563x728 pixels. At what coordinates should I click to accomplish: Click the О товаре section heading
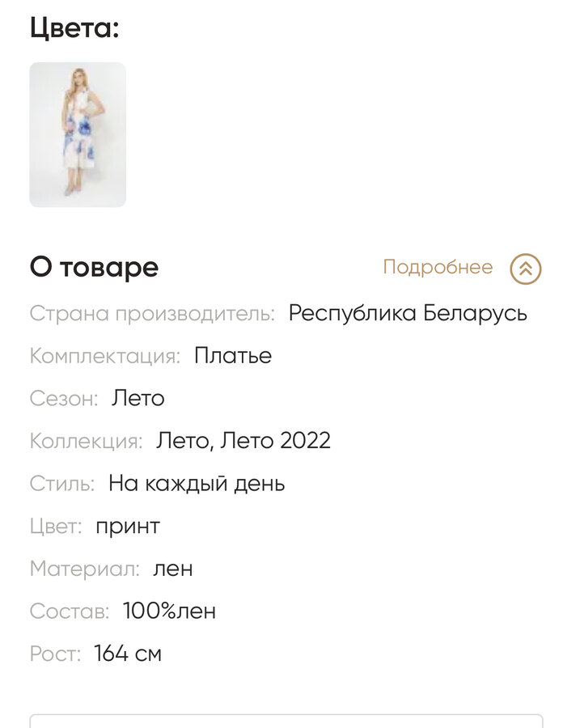[x=94, y=268]
